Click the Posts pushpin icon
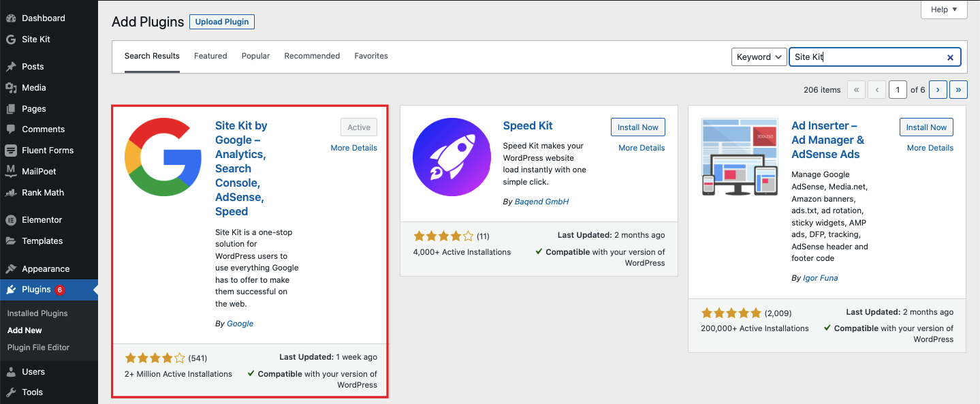 pyautogui.click(x=11, y=67)
